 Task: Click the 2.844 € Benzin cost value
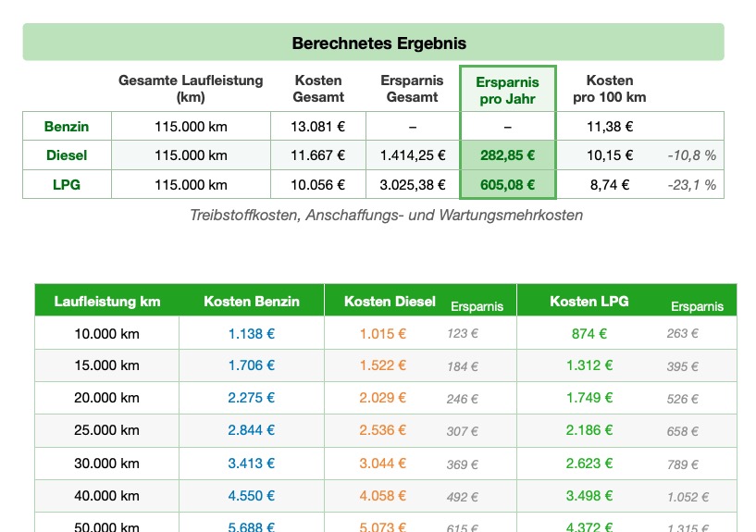coord(252,430)
